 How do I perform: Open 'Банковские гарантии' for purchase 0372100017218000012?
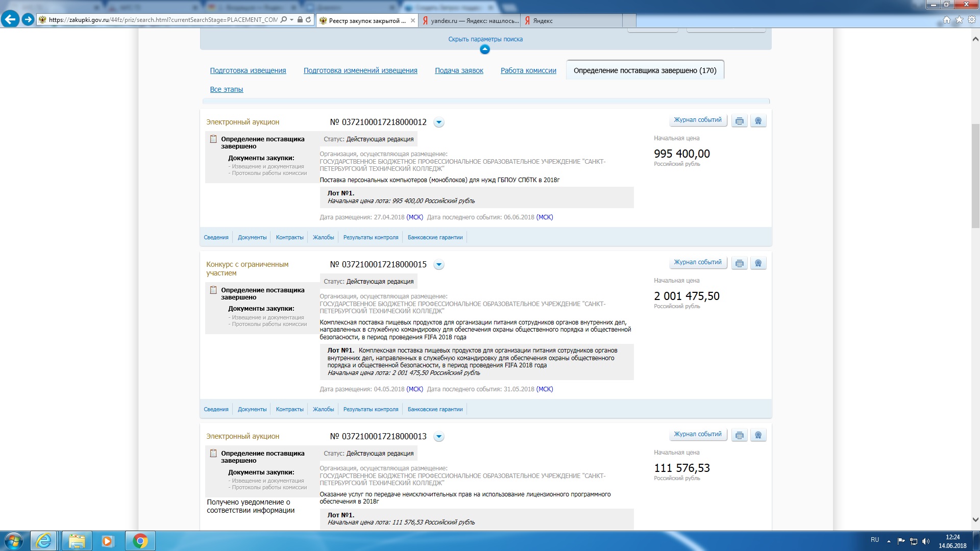pos(435,237)
